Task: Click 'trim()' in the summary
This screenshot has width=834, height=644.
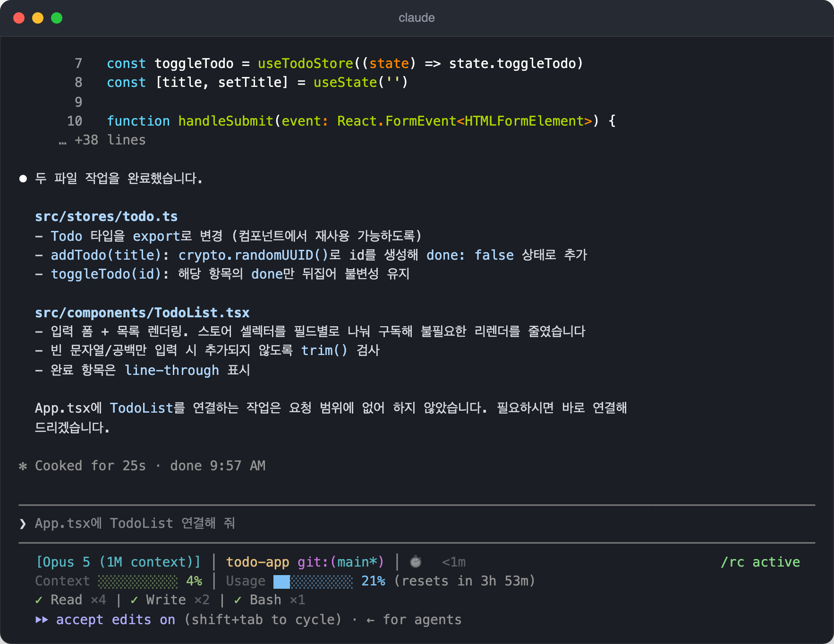Action: 324,351
